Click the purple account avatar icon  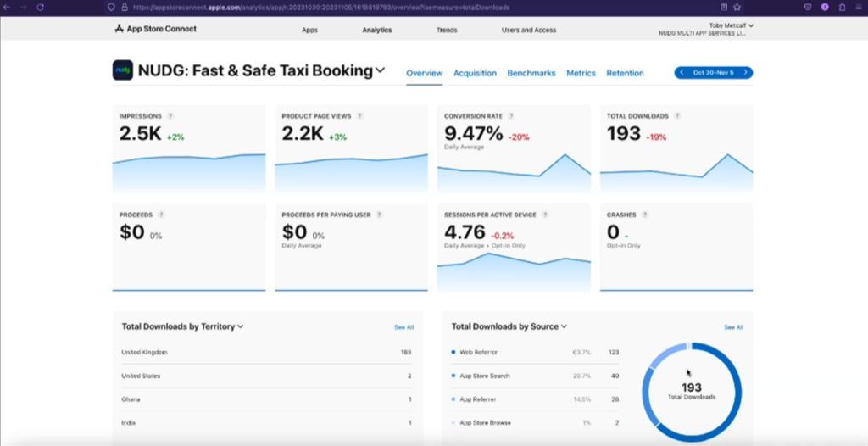pyautogui.click(x=825, y=7)
